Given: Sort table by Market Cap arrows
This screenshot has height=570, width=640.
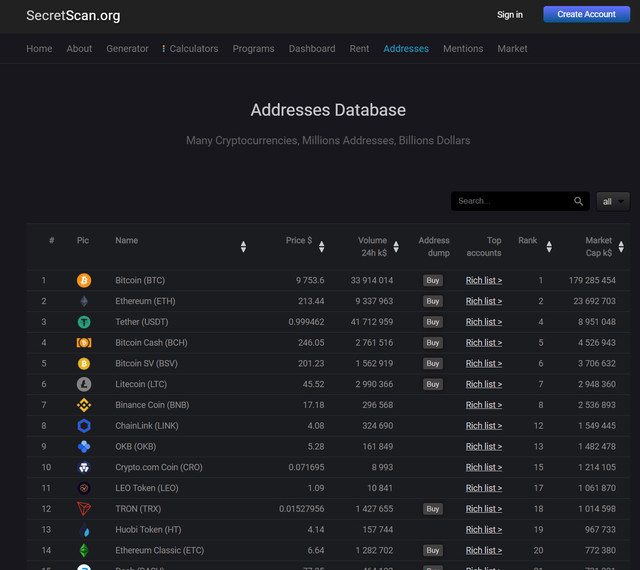Looking at the screenshot, I should [621, 247].
